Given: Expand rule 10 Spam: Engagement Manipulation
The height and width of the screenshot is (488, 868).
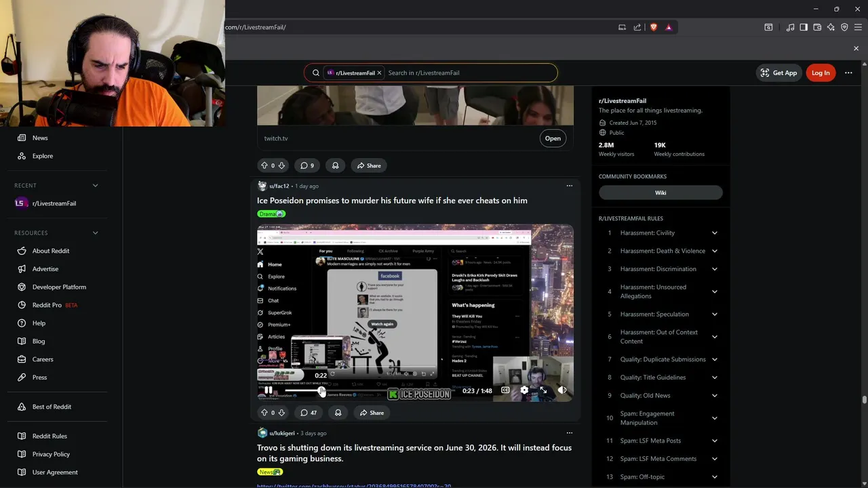Looking at the screenshot, I should click(714, 418).
